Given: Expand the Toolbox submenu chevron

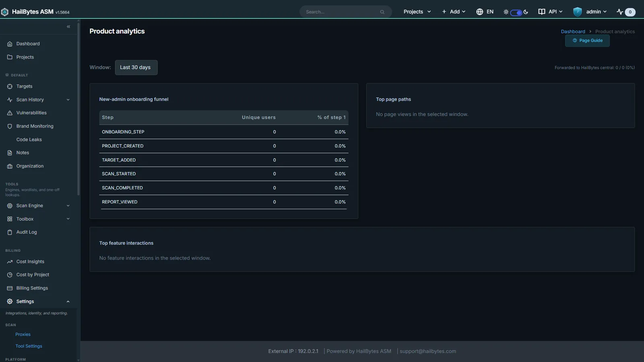Looking at the screenshot, I should tap(68, 219).
